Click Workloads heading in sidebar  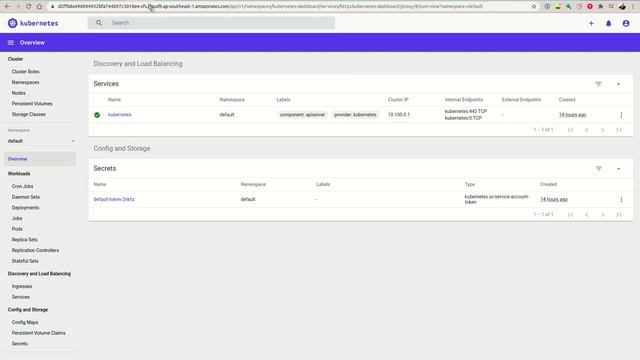point(19,174)
